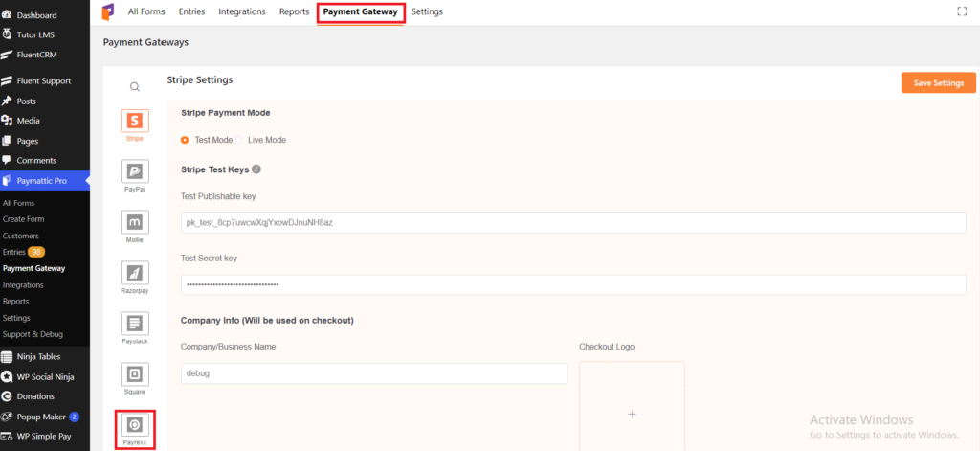
Task: Open the Payrexx gateway settings
Action: [134, 425]
